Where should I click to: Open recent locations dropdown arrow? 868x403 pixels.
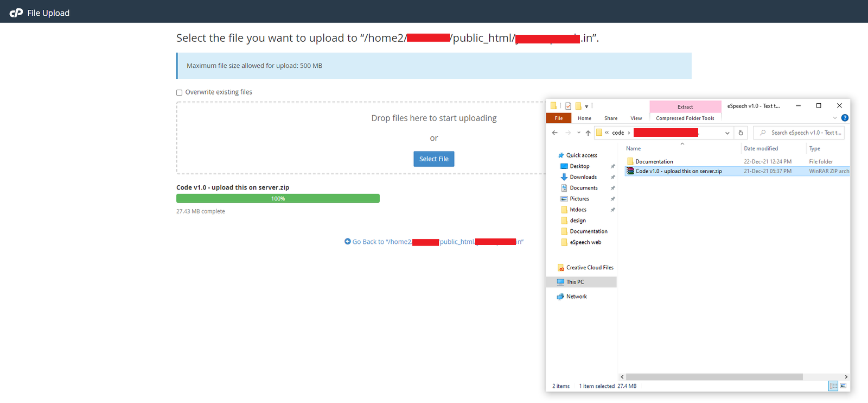579,133
